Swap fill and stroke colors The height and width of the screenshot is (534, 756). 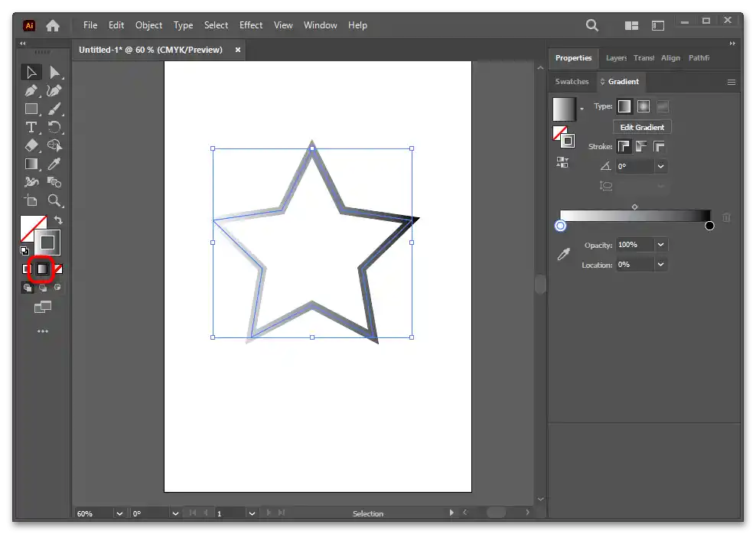pyautogui.click(x=58, y=220)
